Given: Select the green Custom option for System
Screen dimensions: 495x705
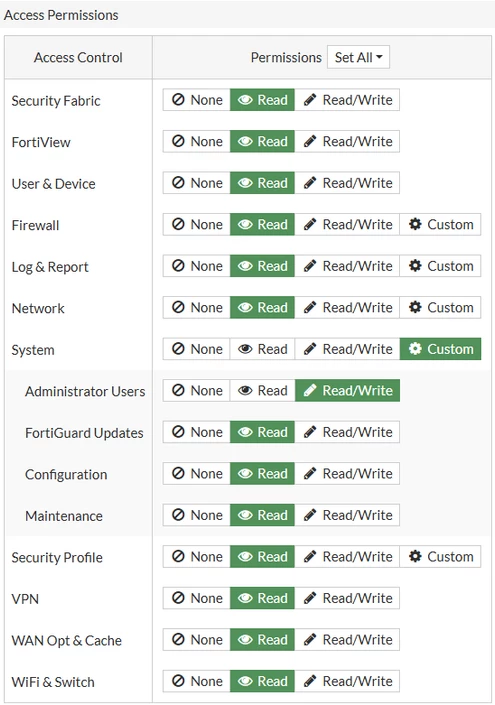Looking at the screenshot, I should (440, 349).
